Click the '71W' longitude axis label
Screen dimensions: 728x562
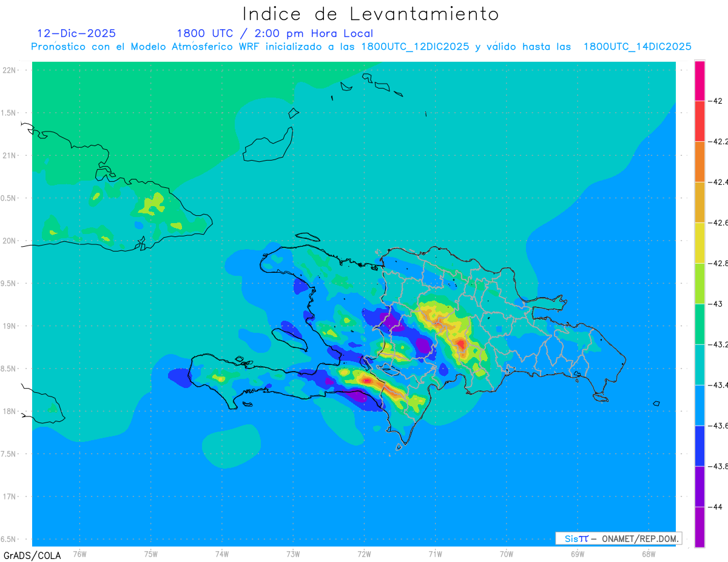(x=435, y=554)
